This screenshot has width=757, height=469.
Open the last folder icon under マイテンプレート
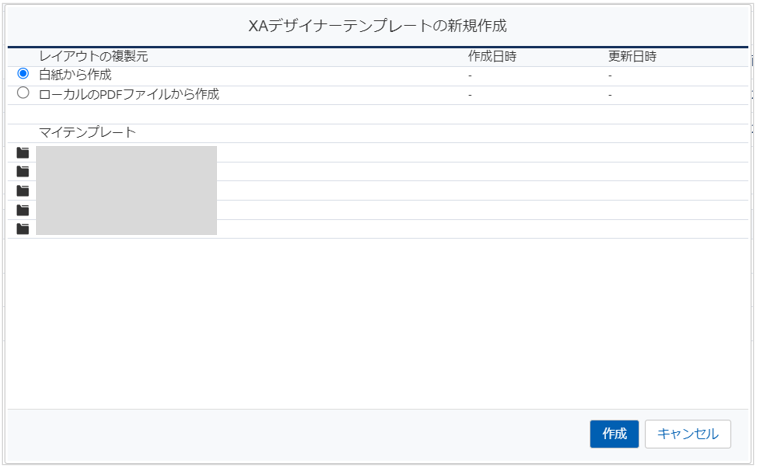click(x=23, y=229)
